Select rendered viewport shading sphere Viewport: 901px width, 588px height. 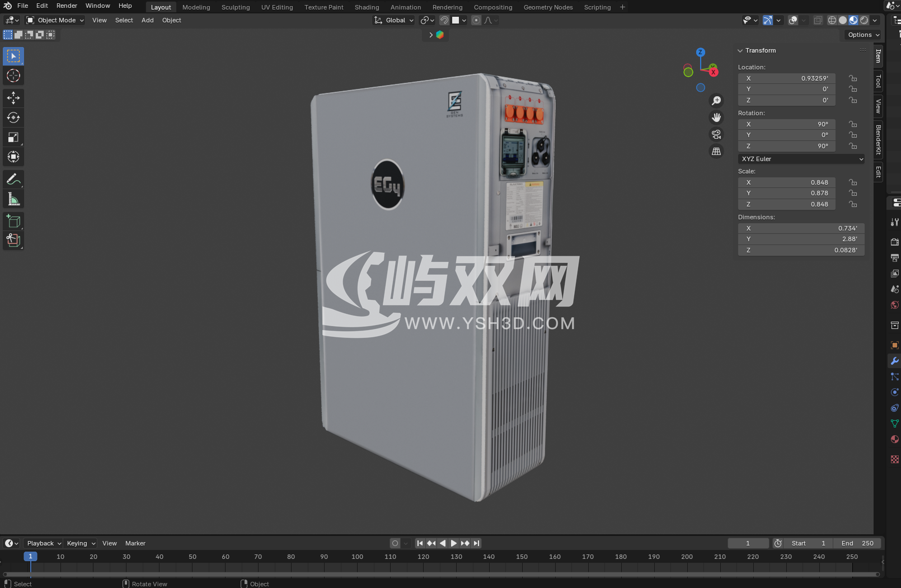point(864,20)
